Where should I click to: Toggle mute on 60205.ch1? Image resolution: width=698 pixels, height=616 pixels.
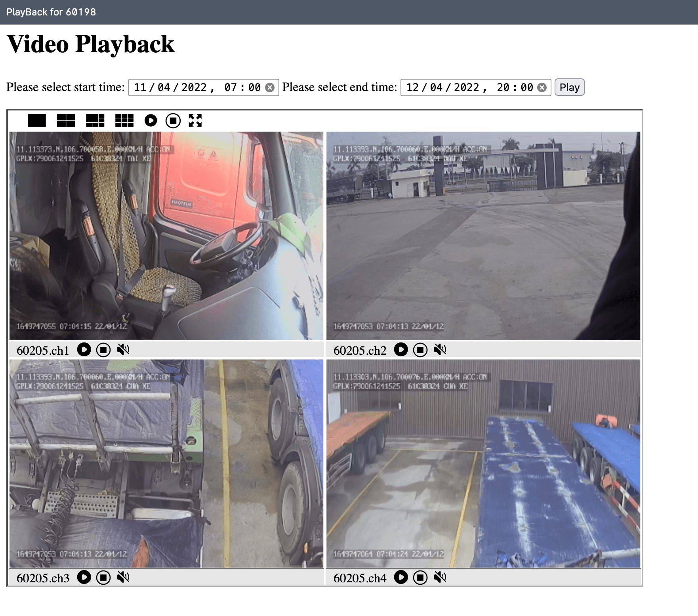[123, 350]
